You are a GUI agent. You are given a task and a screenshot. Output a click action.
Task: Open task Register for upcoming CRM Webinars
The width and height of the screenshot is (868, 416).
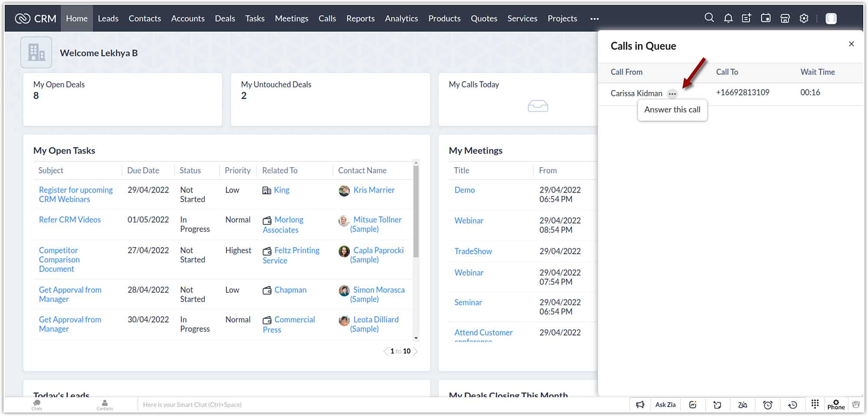(76, 195)
